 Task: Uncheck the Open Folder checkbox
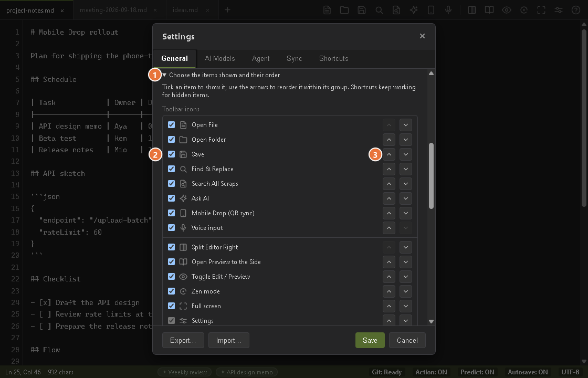pyautogui.click(x=171, y=139)
